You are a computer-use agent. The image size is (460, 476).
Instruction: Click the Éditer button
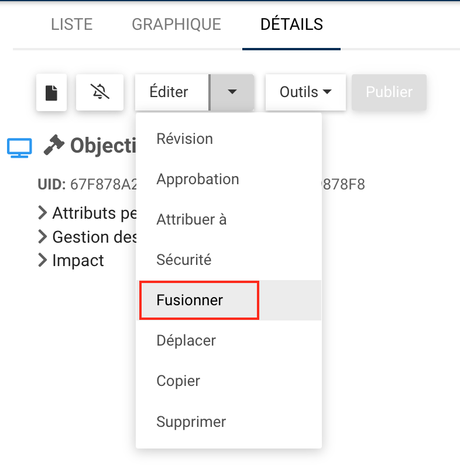pyautogui.click(x=169, y=92)
